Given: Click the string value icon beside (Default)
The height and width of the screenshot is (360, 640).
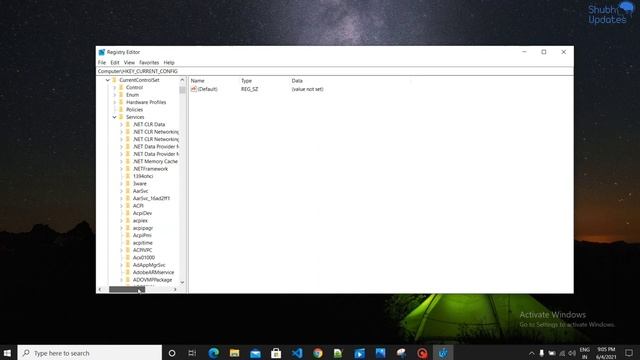Looking at the screenshot, I should coord(194,89).
